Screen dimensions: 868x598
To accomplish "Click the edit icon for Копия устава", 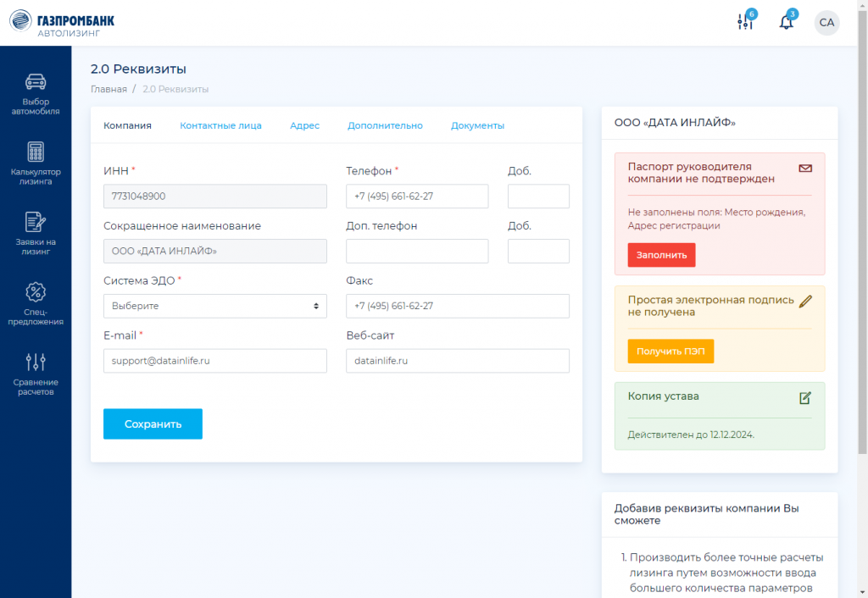I will 805,398.
